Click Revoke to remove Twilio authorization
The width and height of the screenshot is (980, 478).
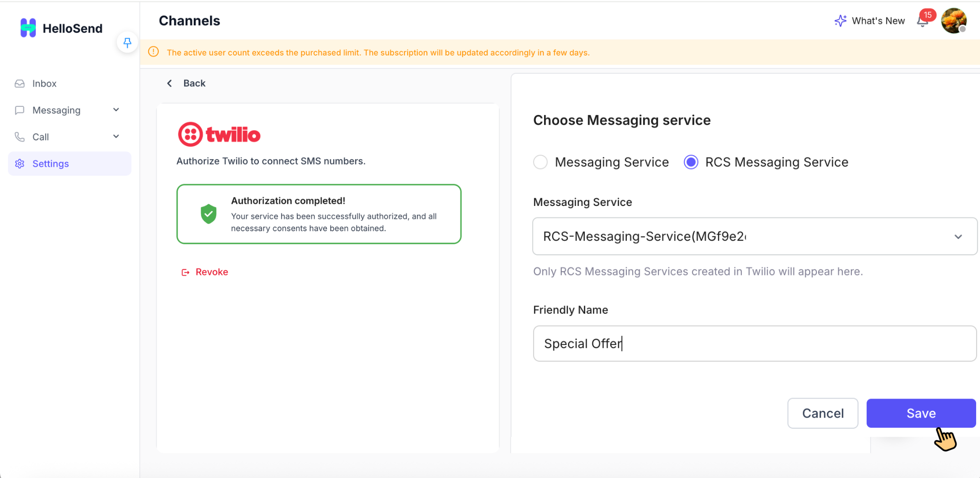[212, 272]
